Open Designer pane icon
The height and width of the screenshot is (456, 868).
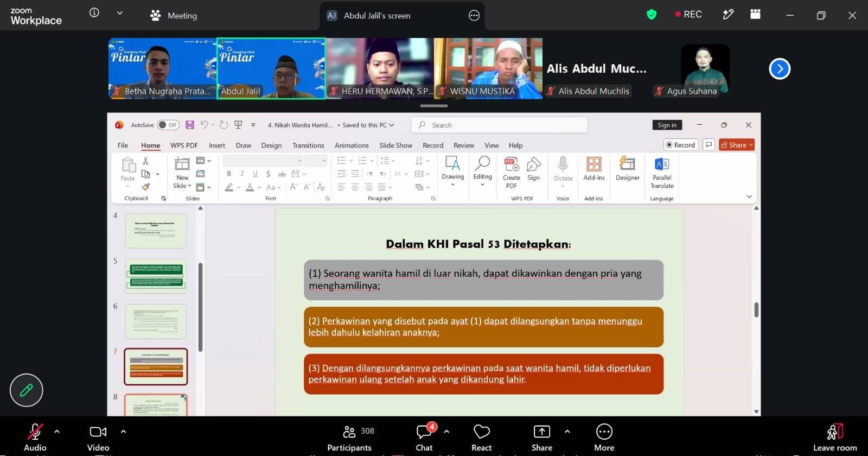click(x=628, y=169)
